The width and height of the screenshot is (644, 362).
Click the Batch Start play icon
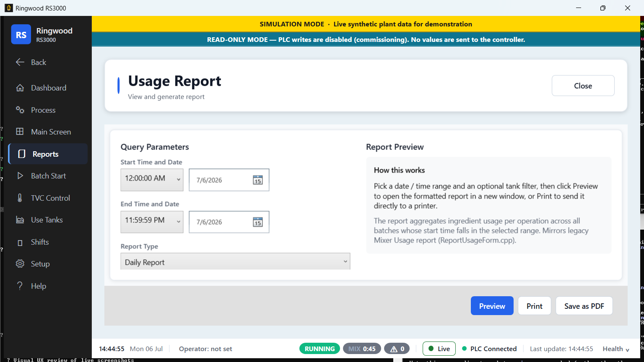(x=20, y=176)
